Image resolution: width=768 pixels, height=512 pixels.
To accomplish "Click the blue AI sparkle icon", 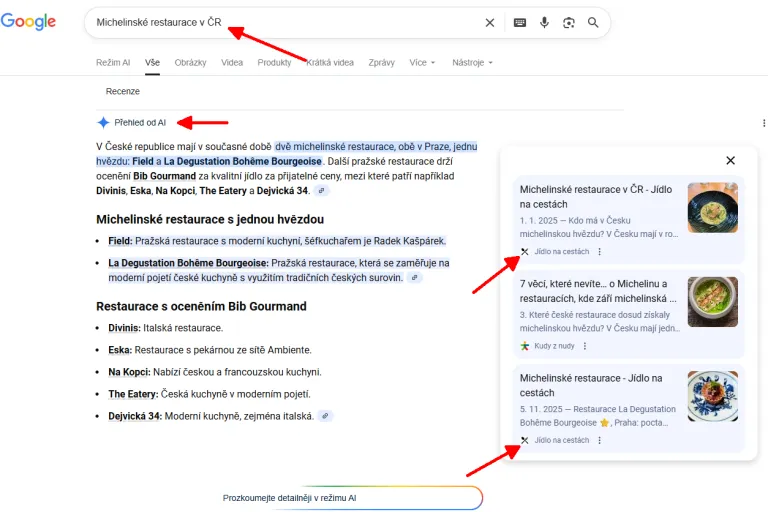I will [x=103, y=122].
